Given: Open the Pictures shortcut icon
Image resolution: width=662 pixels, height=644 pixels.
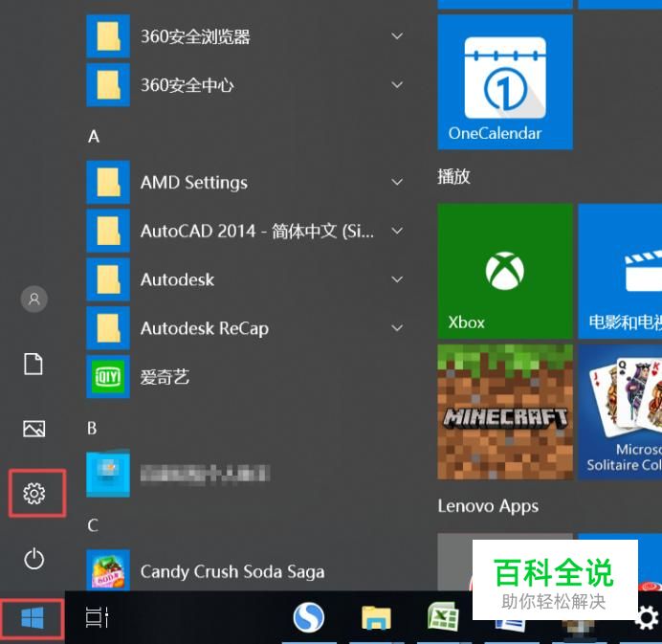Looking at the screenshot, I should coord(34,429).
